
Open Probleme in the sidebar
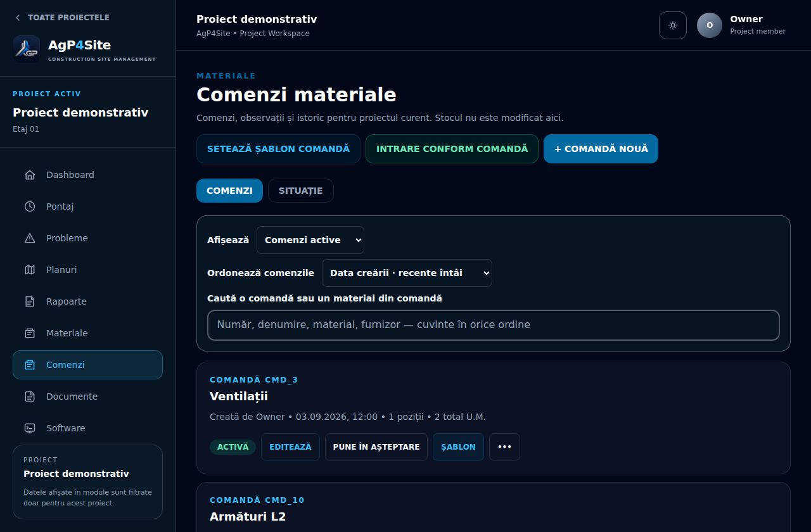87,238
